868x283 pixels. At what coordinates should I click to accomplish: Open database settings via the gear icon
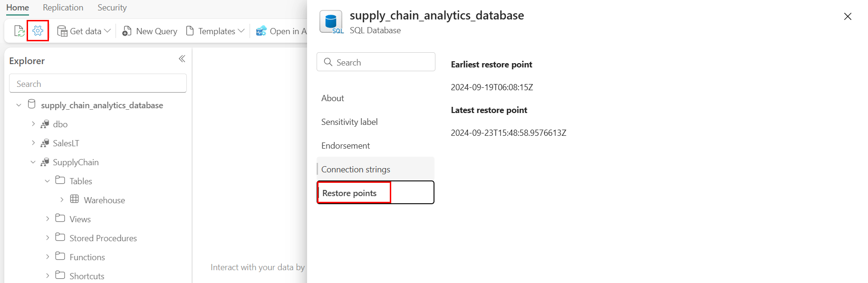coord(38,31)
